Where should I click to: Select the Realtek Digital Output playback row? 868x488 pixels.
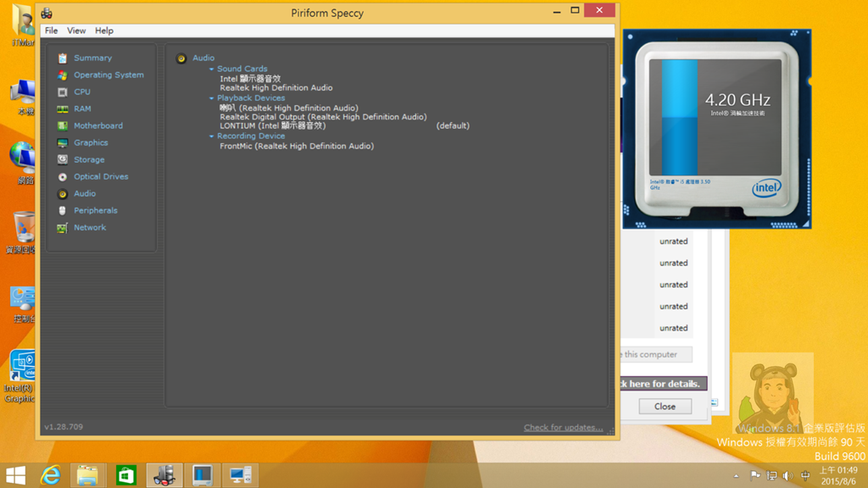point(323,117)
